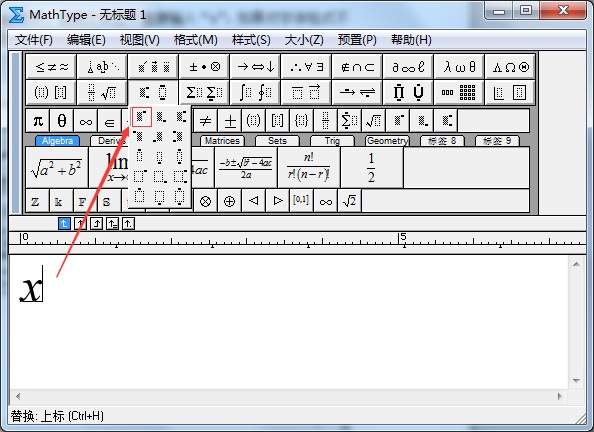Image resolution: width=594 pixels, height=432 pixels.
Task: Open the arrow symbols palette
Action: 255,67
